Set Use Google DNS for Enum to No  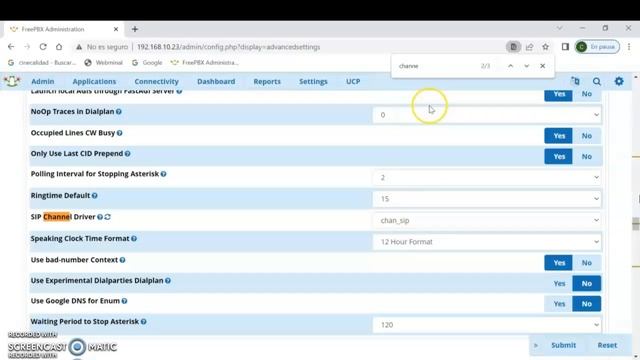(587, 304)
